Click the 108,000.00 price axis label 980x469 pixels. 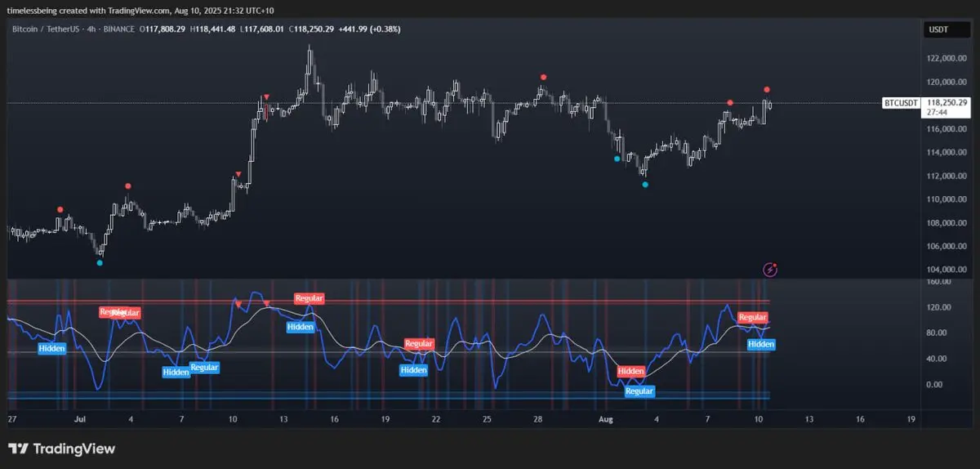tap(947, 223)
